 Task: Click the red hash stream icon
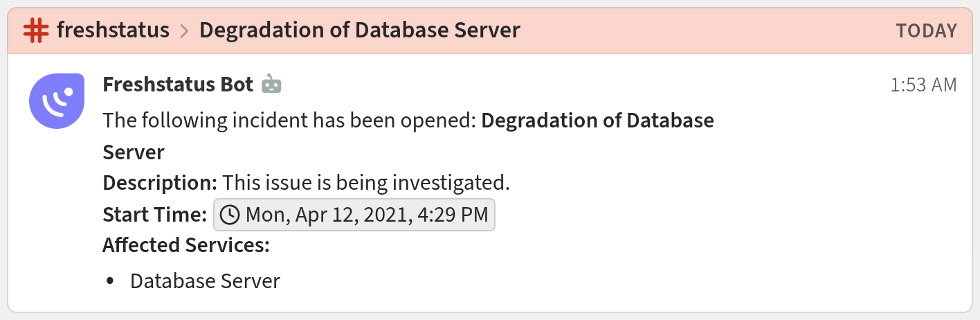[x=36, y=30]
